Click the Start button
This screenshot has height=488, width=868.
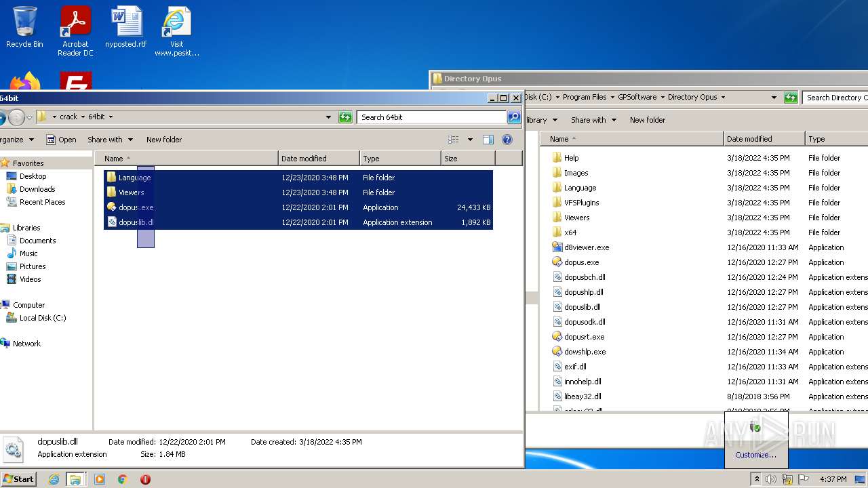(18, 479)
